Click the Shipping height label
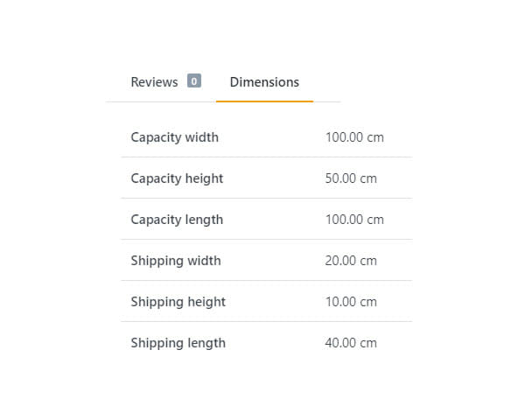The width and height of the screenshot is (525, 420). 178,302
